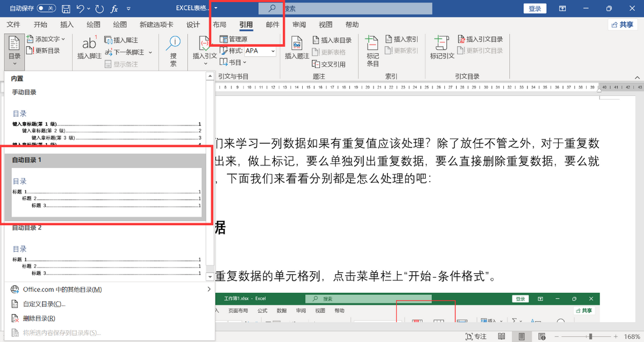Click the Save icon in title bar
The image size is (644, 342).
[x=65, y=9]
